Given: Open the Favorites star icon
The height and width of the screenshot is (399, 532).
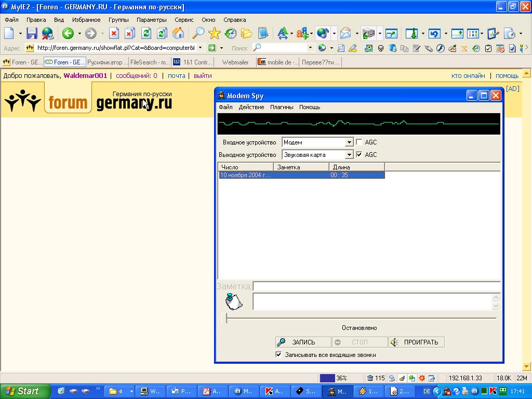Looking at the screenshot, I should 215,33.
